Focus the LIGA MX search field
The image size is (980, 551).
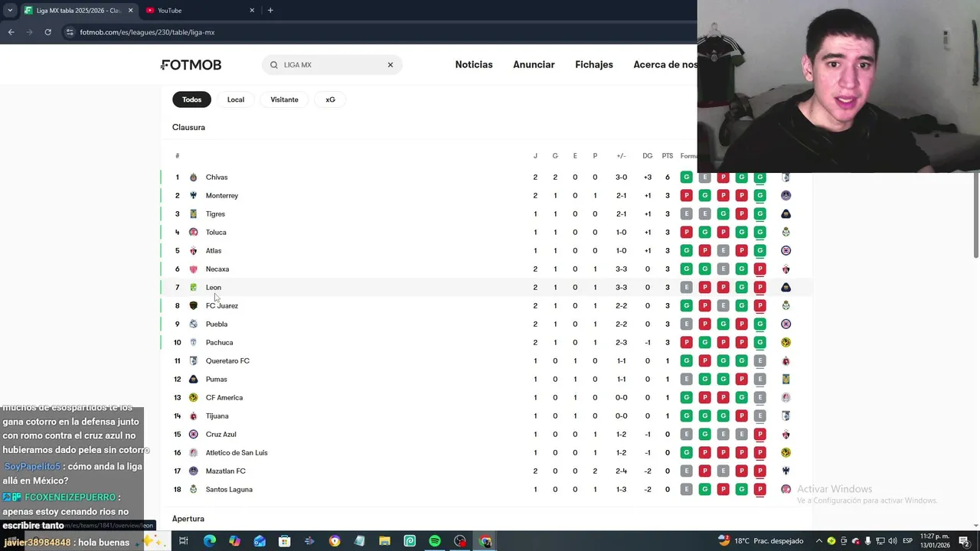332,65
